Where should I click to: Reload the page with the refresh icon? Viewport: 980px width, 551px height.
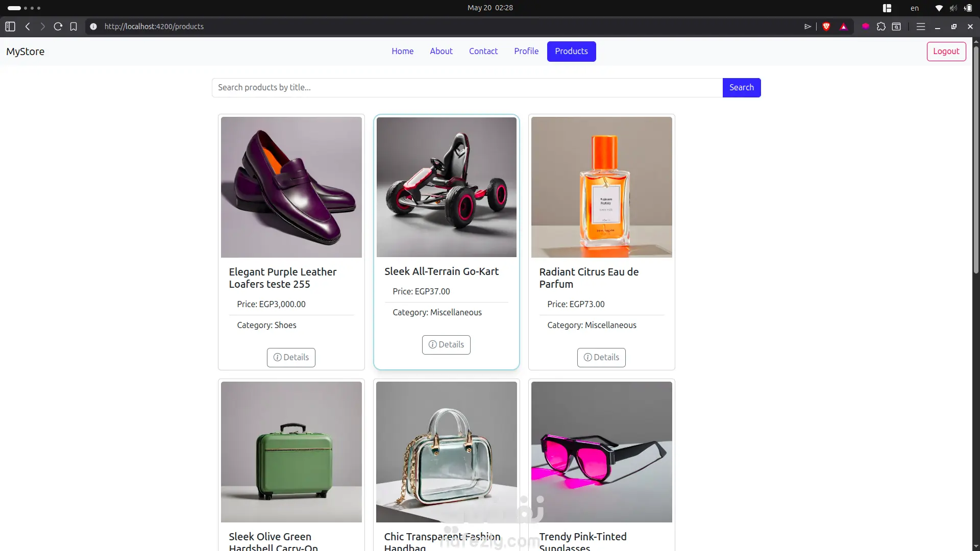pyautogui.click(x=58, y=27)
